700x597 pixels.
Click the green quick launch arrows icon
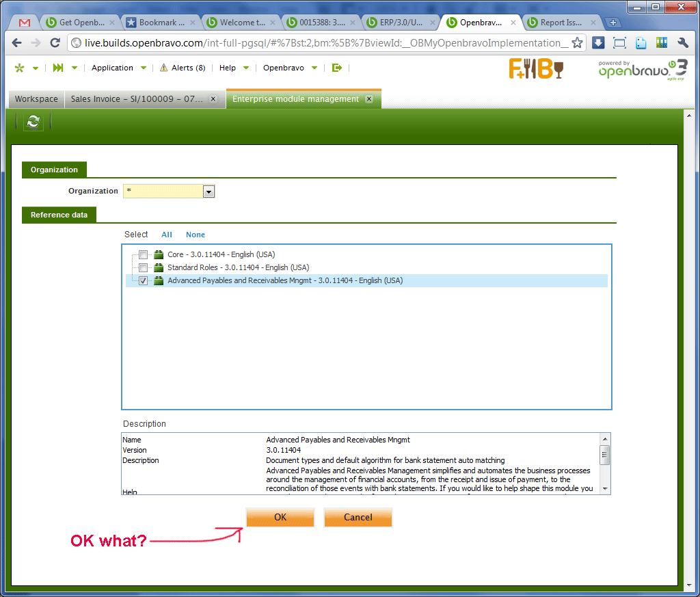[x=58, y=68]
